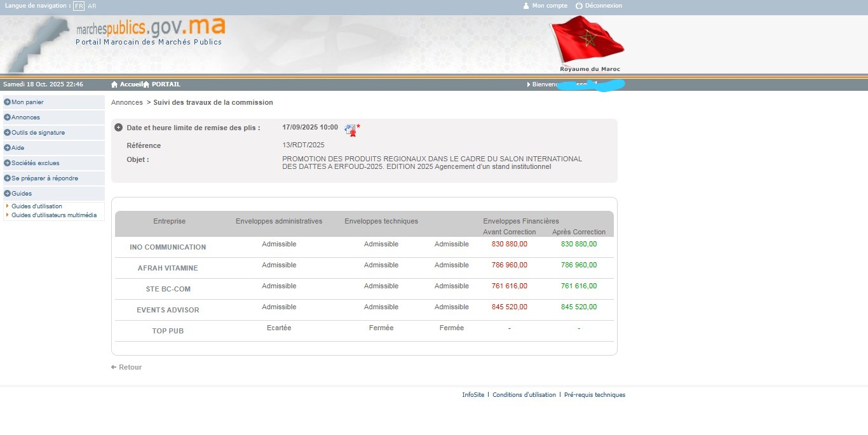The height and width of the screenshot is (435, 868).
Task: Click the power icon for Déconnexion
Action: coord(579,6)
